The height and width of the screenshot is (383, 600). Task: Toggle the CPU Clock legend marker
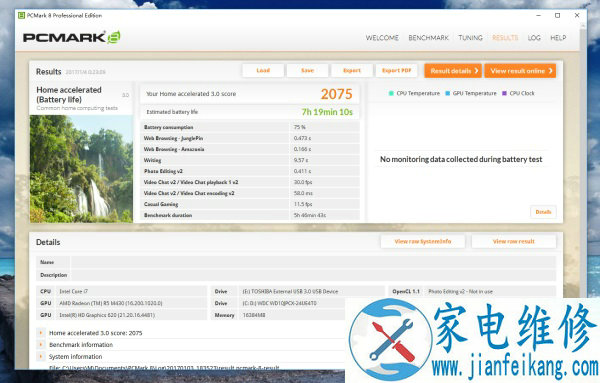pos(504,93)
